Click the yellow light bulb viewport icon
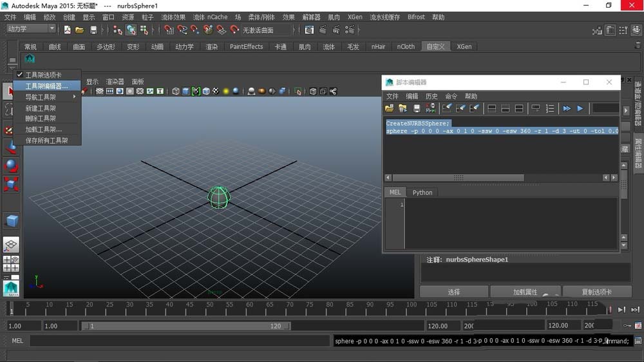 click(x=227, y=91)
